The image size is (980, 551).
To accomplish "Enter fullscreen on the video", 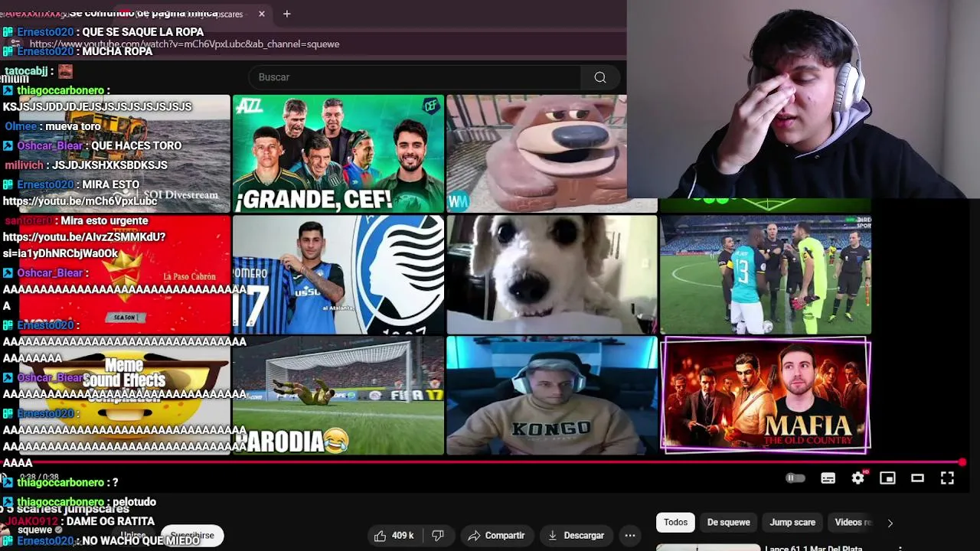I will [x=947, y=478].
